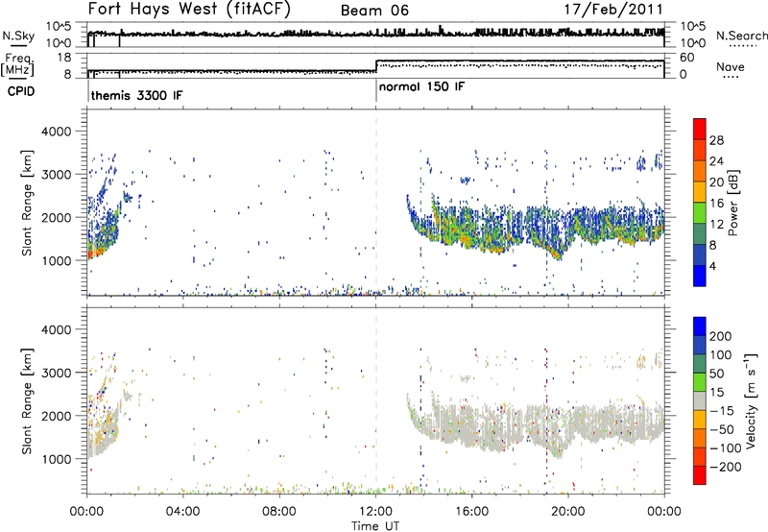Select the "N.Sky" legend label
768x532 pixels.
[18, 36]
